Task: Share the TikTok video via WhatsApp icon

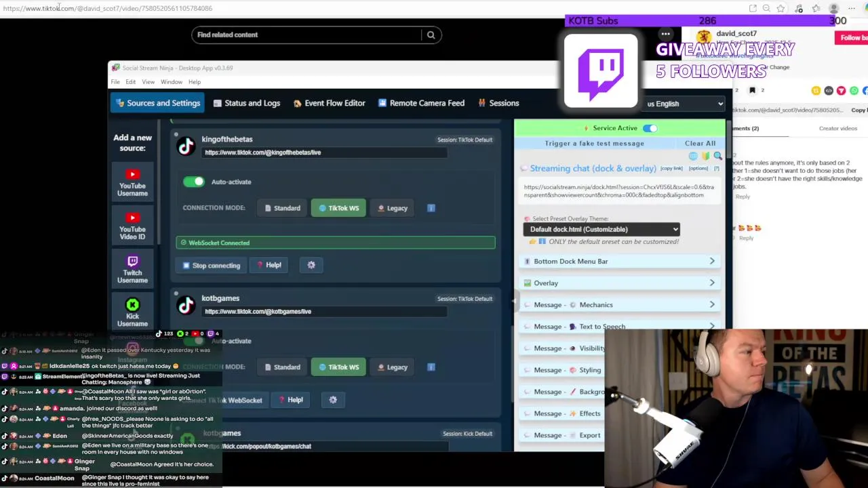Action: coord(854,91)
